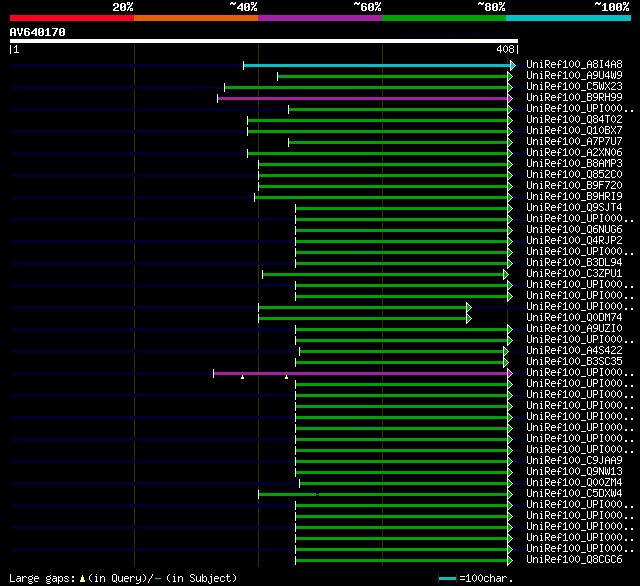Viewport: 640px width, 586px height.
Task: Select hit label UniRef100_Q6NUG6
Action: coord(574,230)
